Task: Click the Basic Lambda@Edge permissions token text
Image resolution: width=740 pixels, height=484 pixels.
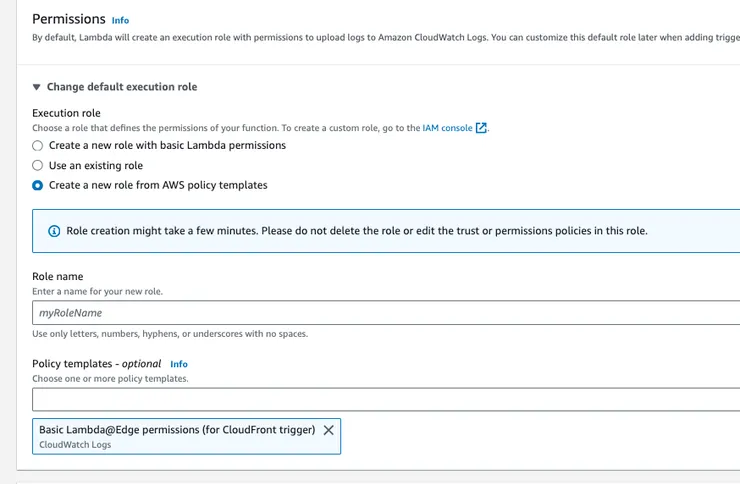Action: 177,429
